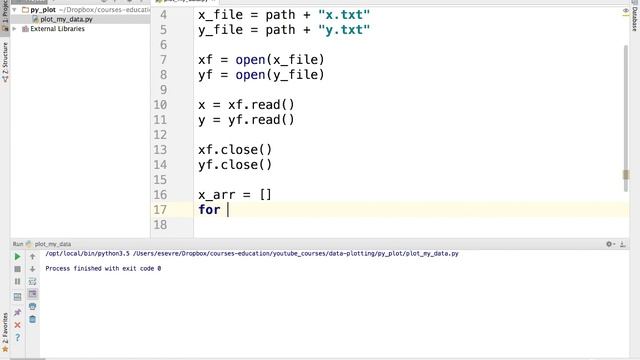Hide Run panel with download-arrow icon
The height and width of the screenshot is (360, 640).
tap(622, 244)
